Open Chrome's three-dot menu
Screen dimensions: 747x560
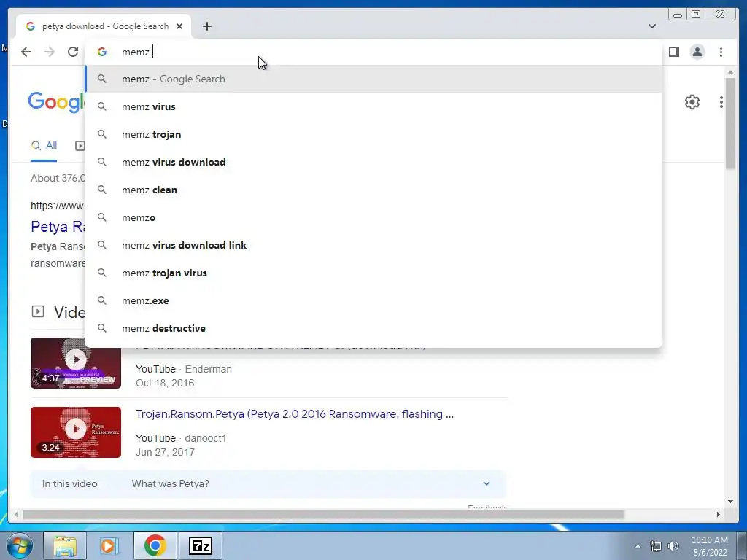click(721, 52)
